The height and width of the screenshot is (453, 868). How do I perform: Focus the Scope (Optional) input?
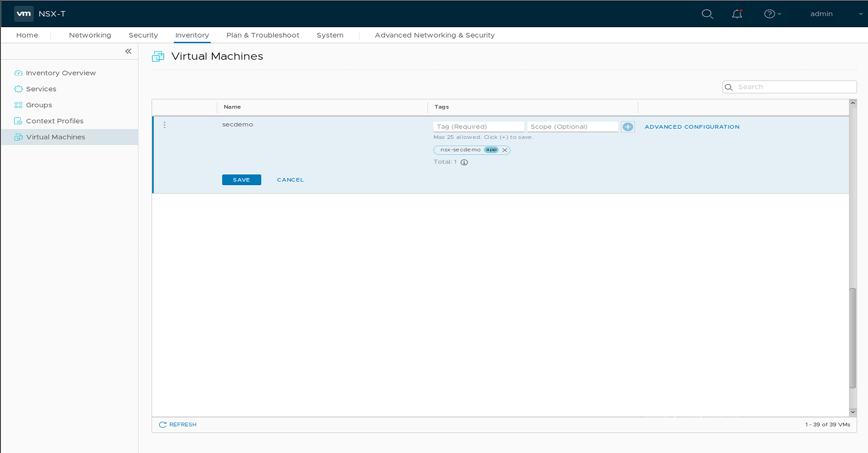point(573,127)
